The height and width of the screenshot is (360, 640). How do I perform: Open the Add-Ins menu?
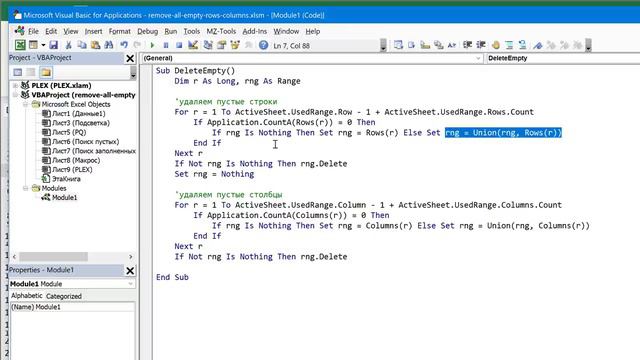pos(254,31)
